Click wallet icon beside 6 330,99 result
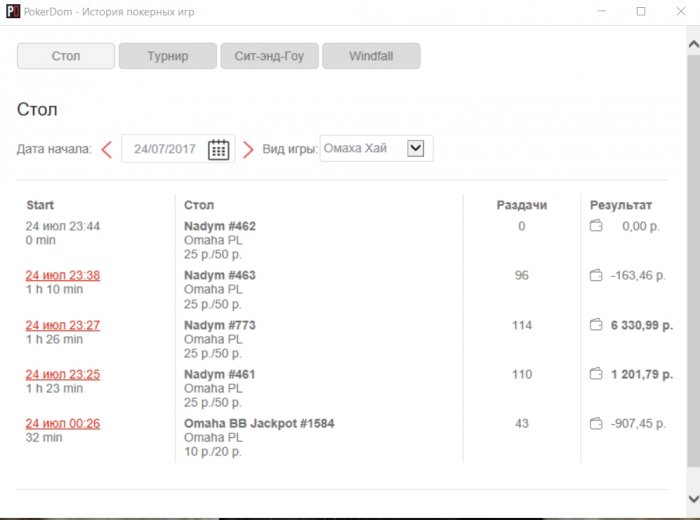 point(596,325)
